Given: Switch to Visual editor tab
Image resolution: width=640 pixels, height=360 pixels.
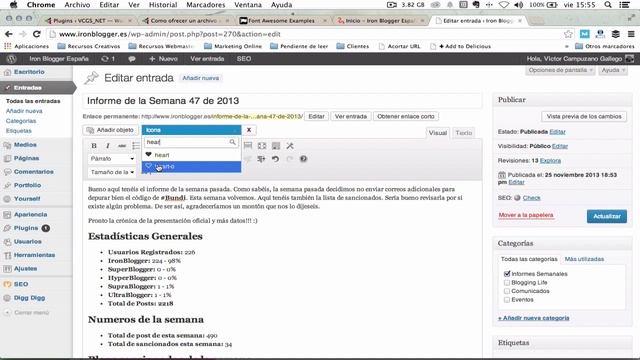Looking at the screenshot, I should click(x=438, y=133).
